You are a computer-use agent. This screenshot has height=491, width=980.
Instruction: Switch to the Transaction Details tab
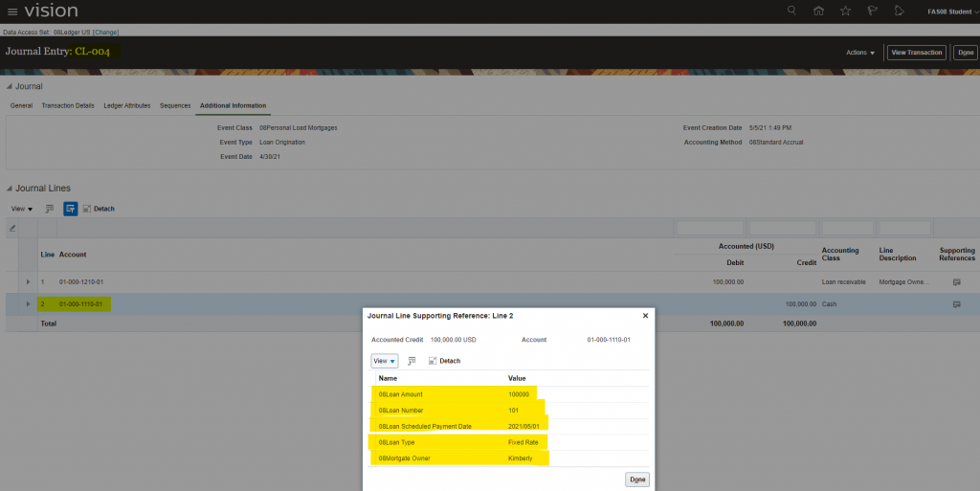tap(67, 105)
